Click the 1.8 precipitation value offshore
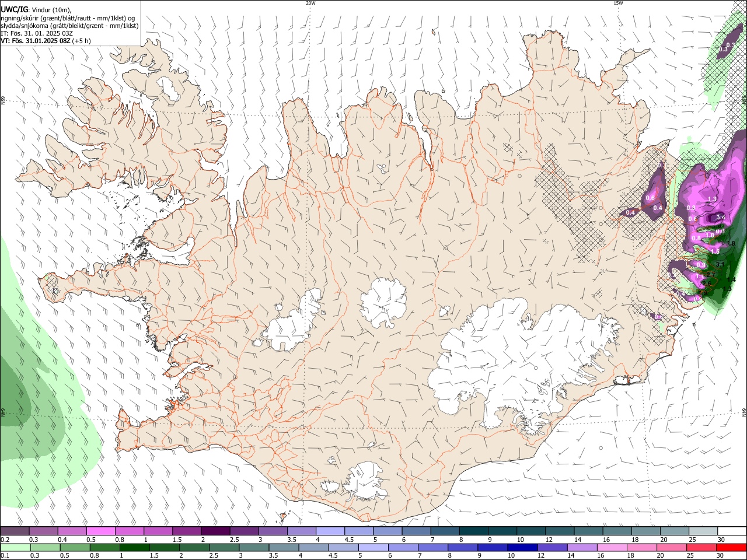 (731, 244)
